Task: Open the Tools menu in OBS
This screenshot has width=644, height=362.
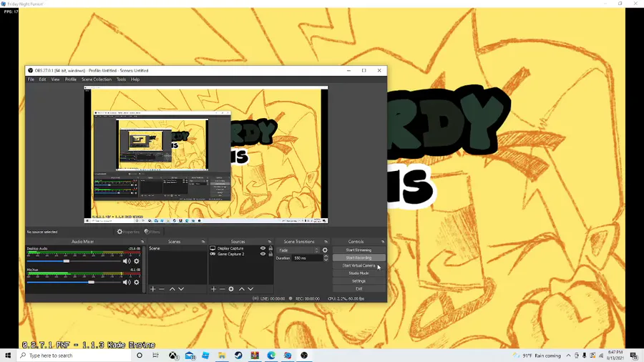Action: pos(121,79)
